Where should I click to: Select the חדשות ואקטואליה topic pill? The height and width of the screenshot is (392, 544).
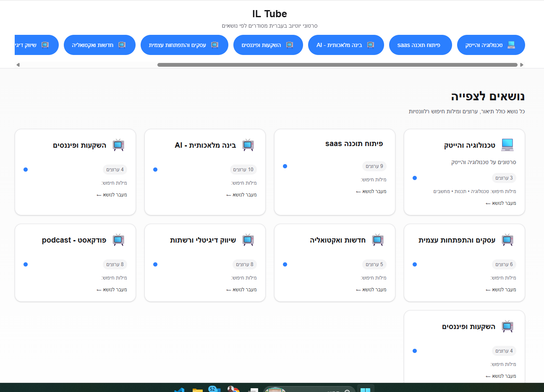point(99,45)
